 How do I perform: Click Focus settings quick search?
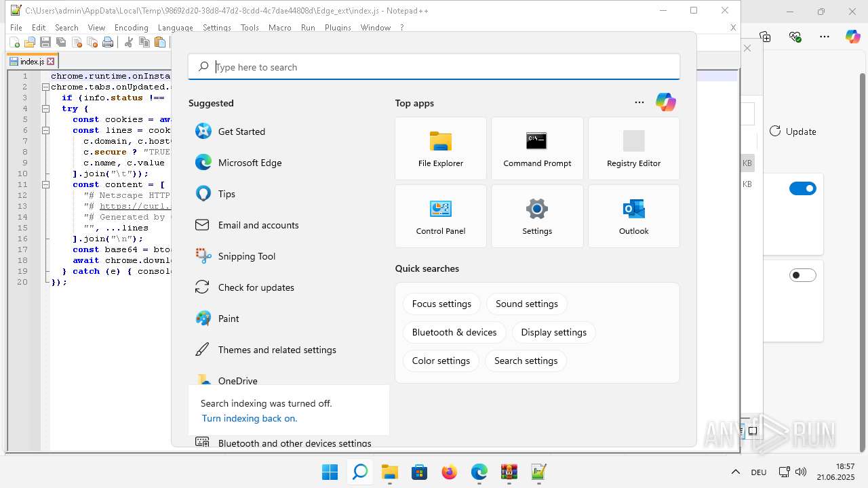pos(441,304)
